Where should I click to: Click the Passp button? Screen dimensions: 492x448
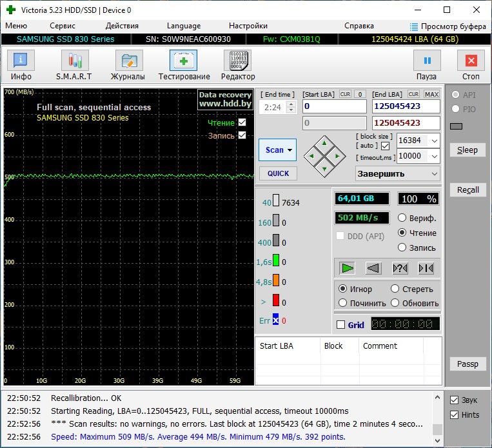(467, 364)
